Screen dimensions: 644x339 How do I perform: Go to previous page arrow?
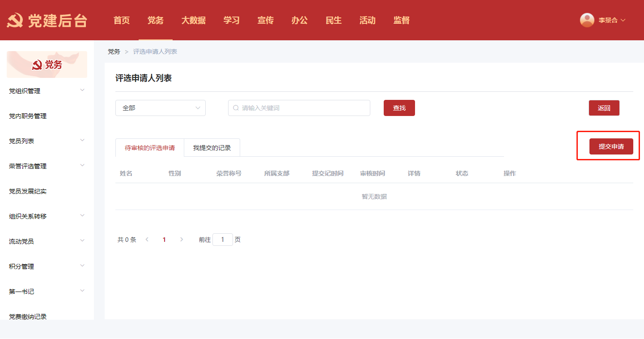click(x=147, y=240)
